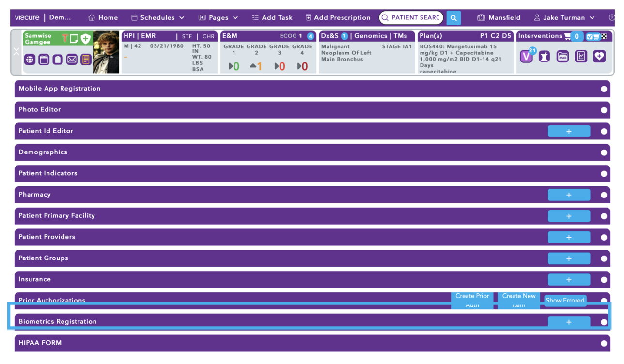This screenshot has width=624, height=364.
Task: Open the sticky note icon in patient header
Action: coord(74,39)
